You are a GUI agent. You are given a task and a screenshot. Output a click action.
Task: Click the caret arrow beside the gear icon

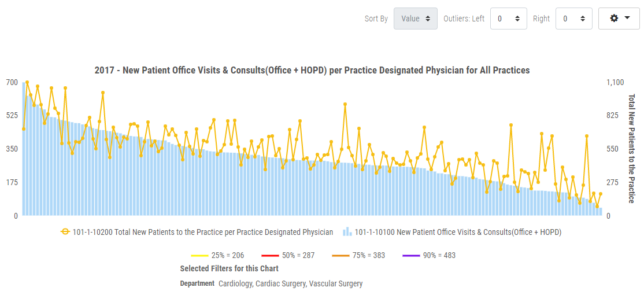pos(627,19)
